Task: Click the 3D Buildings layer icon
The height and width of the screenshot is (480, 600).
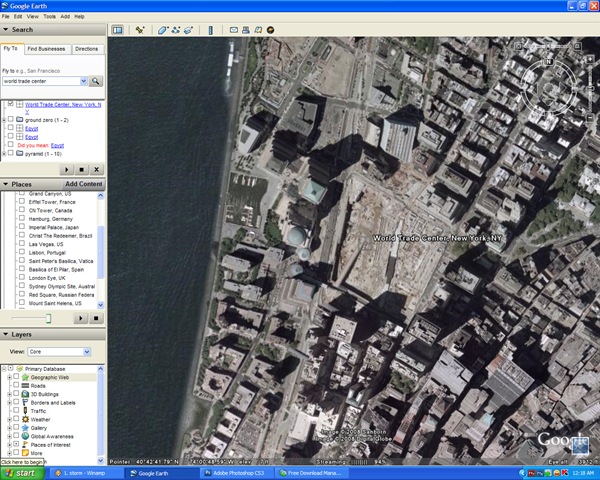Action: click(x=25, y=394)
